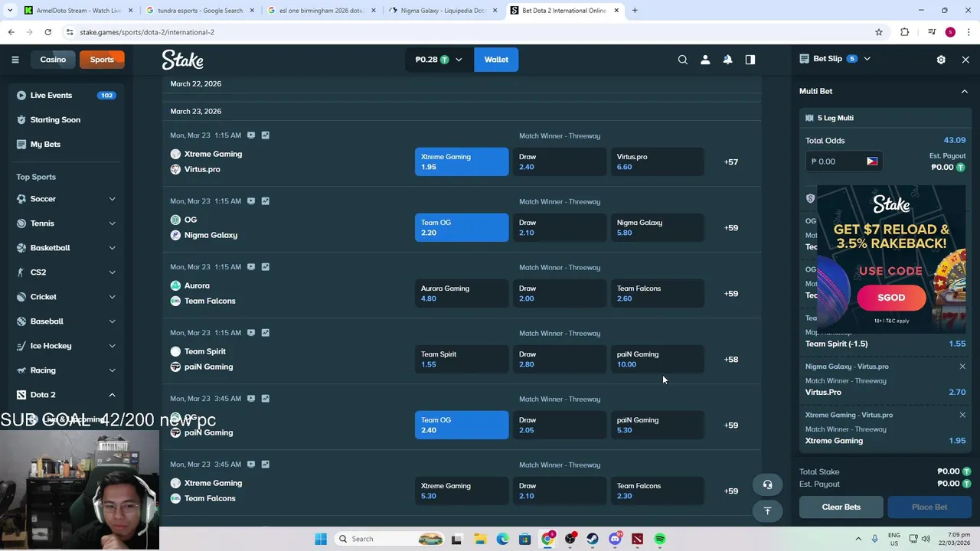The height and width of the screenshot is (551, 980).
Task: Select Xtreme Gaming 1.95 odds versus Virtus.pro
Action: tap(462, 161)
